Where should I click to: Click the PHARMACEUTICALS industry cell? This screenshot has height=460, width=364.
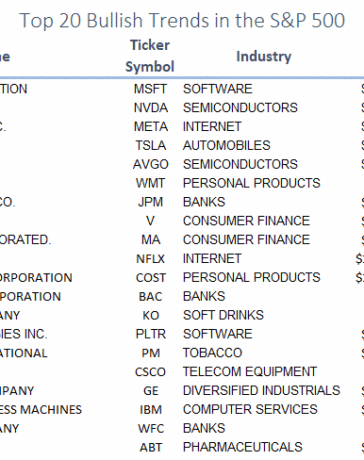(243, 447)
